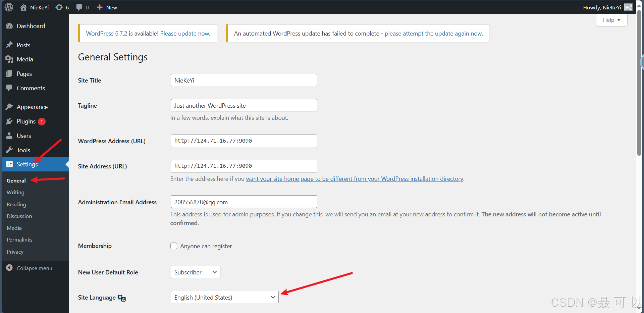The width and height of the screenshot is (644, 313).
Task: Toggle Anyone can register checkbox
Action: coord(174,246)
